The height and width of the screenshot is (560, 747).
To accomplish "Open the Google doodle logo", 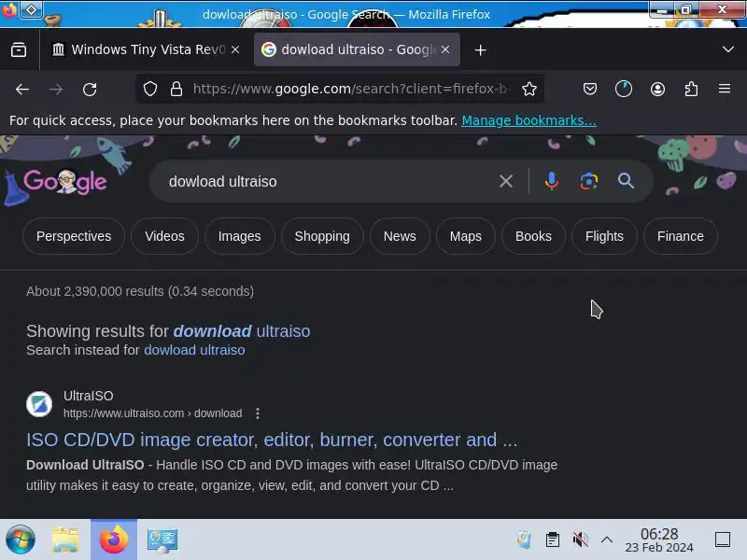I will click(65, 181).
